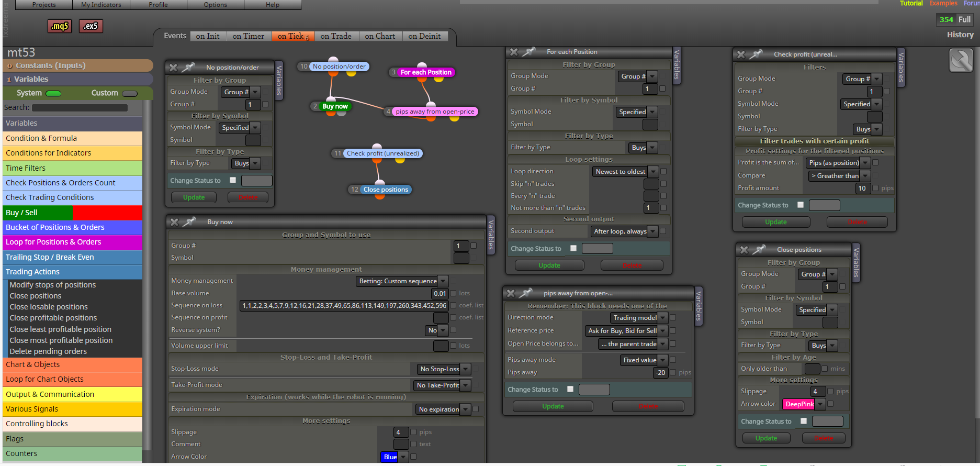Click the Sequence on loss input field
The height and width of the screenshot is (466, 980).
[343, 305]
